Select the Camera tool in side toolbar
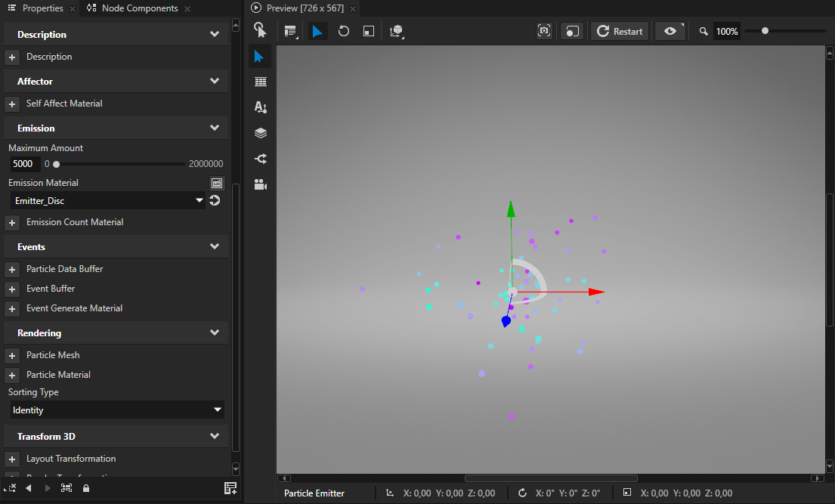Viewport: 835px width, 504px height. (261, 184)
